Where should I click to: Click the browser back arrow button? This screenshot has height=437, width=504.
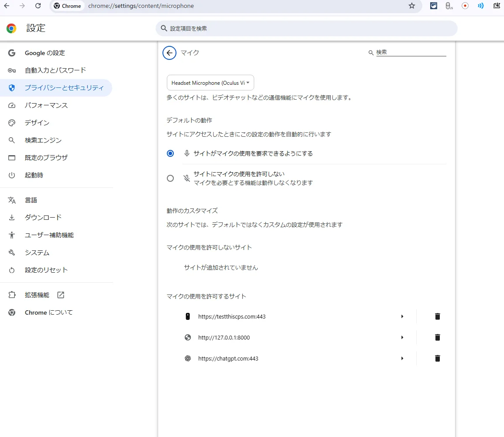tap(7, 6)
